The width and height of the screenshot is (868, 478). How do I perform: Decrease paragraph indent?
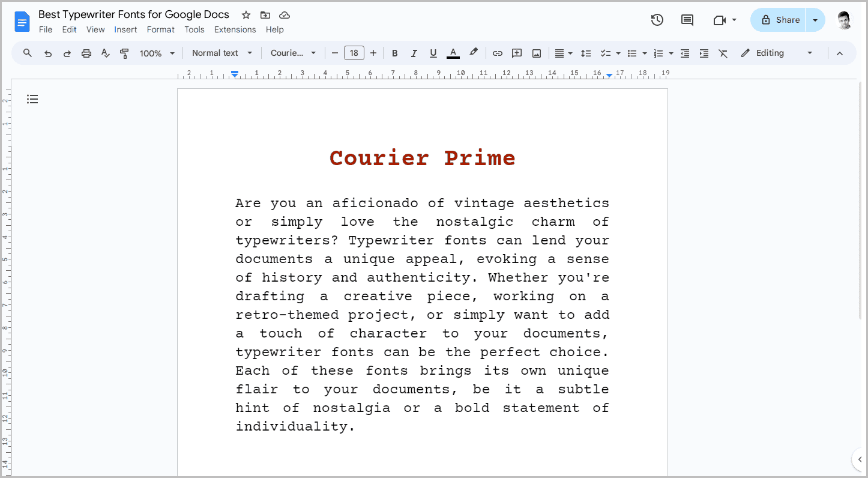click(685, 53)
